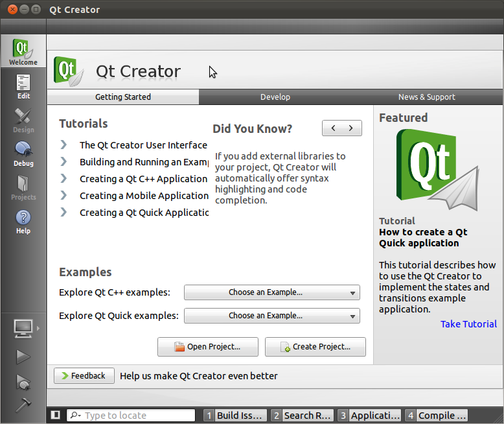
Task: Switch to Develop tab
Action: point(275,97)
